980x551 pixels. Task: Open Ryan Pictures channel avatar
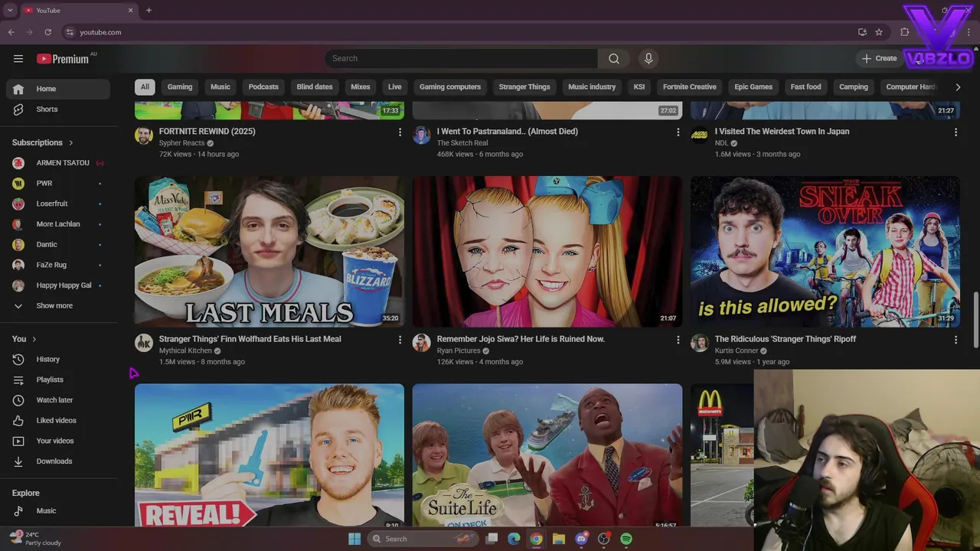[x=422, y=343]
